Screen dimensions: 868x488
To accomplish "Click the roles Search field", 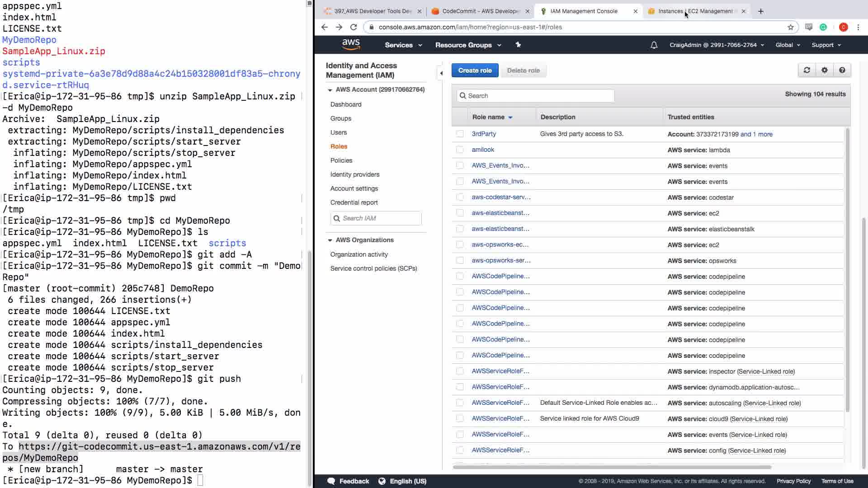I will click(536, 96).
